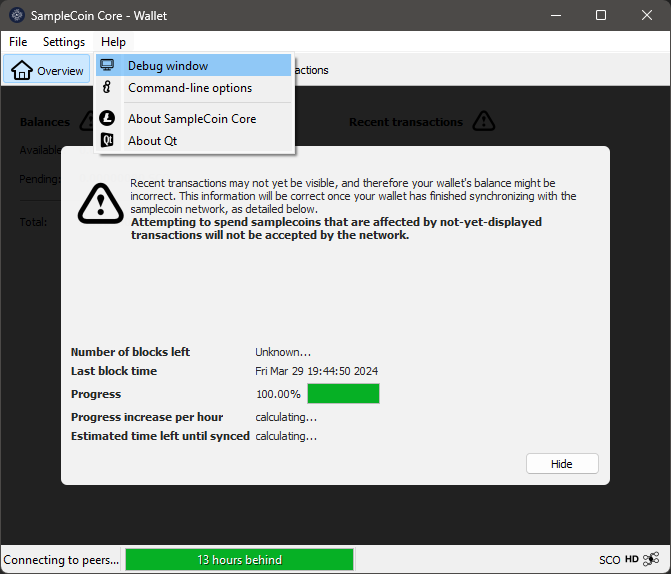
Task: Click the green '13 hours behind' progress bar
Action: (x=239, y=559)
